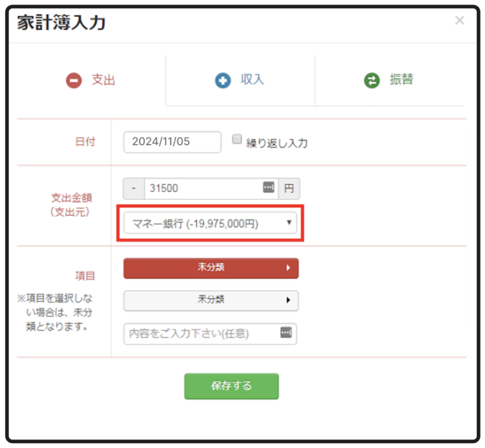Click the white arrow on red 未分類 button

coord(288,268)
